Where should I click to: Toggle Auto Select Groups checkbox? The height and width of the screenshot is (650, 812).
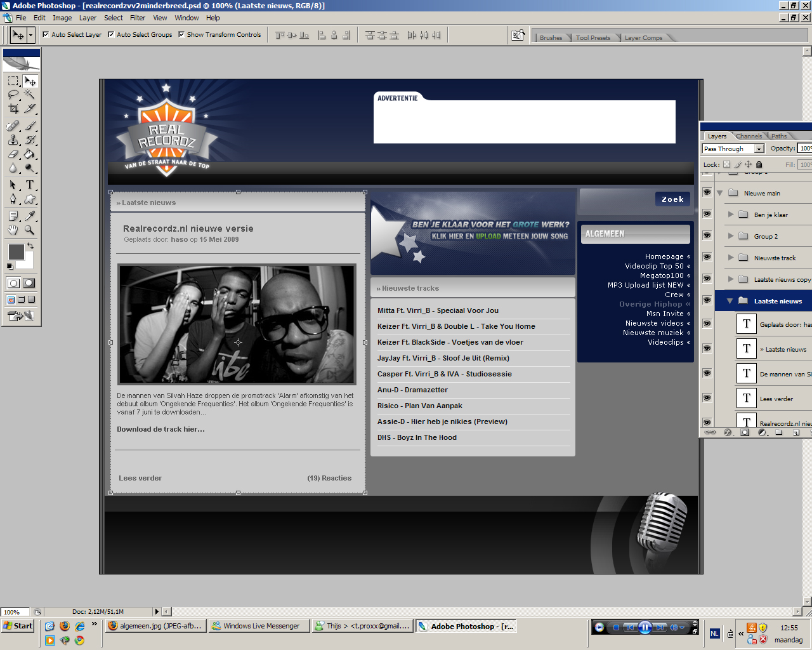pos(111,34)
